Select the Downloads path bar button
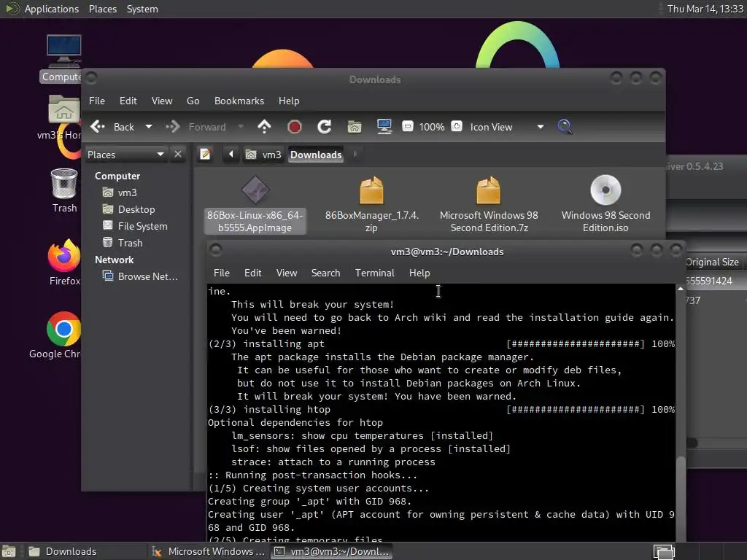747x560 pixels. point(316,155)
